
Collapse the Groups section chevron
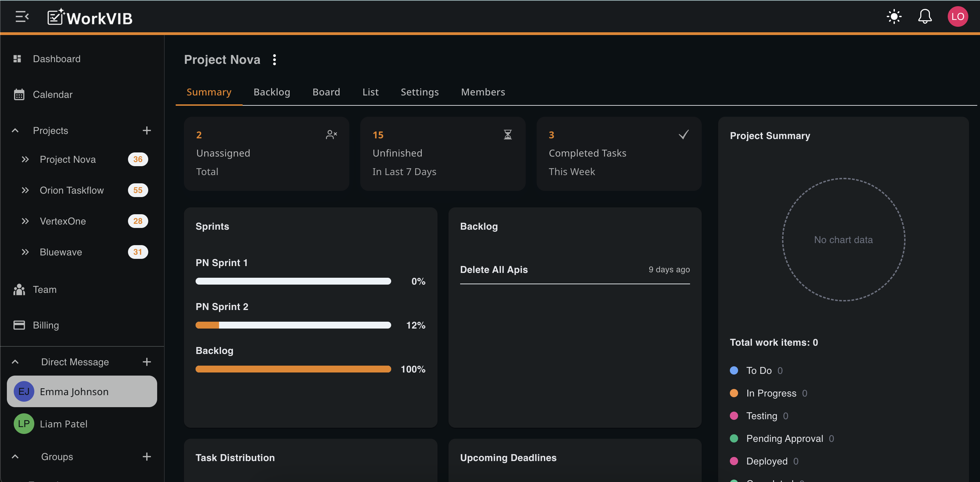[15, 457]
